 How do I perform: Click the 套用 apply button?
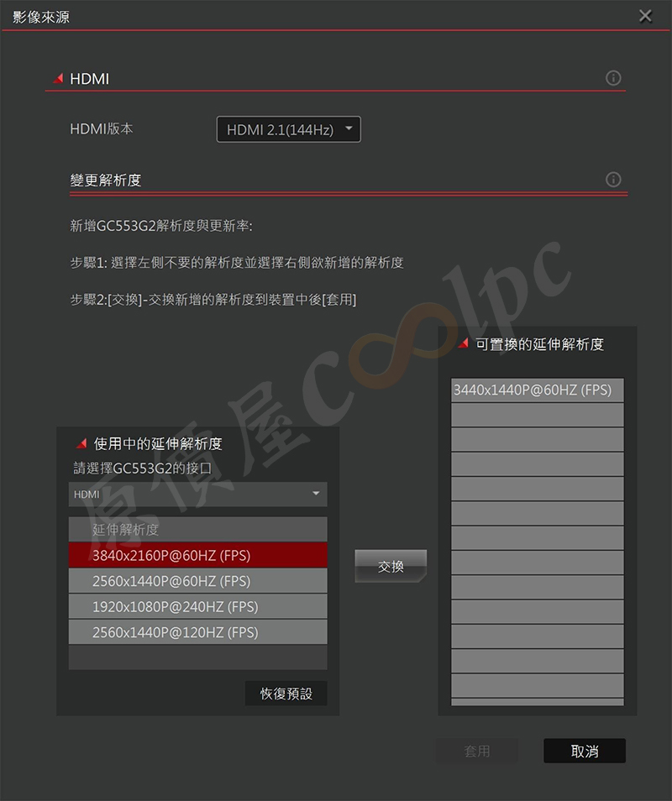(x=477, y=751)
